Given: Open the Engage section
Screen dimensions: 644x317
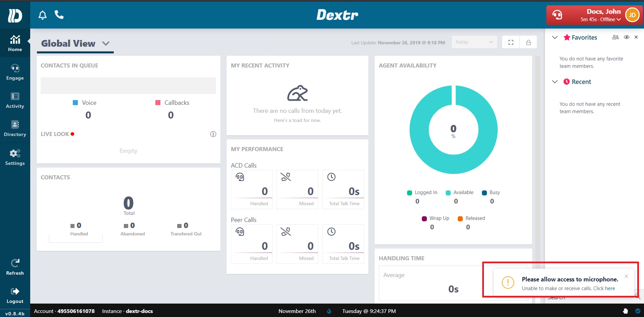Looking at the screenshot, I should (15, 72).
